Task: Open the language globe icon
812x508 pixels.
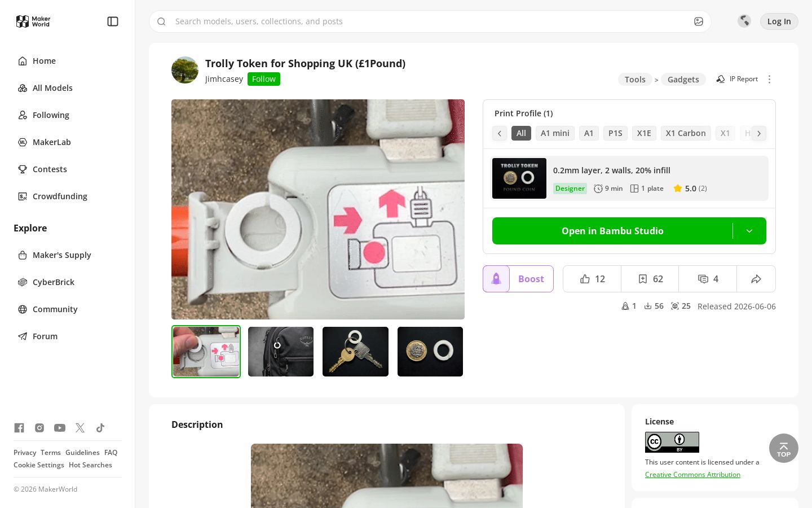Action: point(744,21)
